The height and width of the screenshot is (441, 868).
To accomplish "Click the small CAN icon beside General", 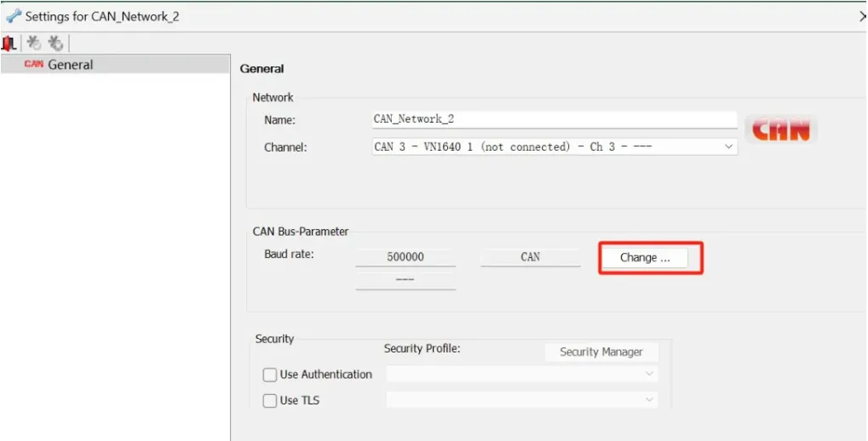I will (33, 65).
